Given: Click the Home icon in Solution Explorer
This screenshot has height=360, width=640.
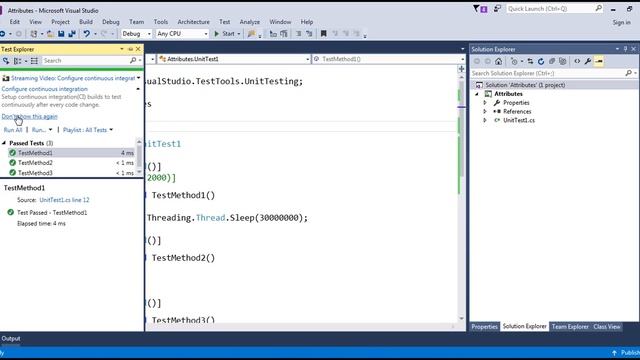Looking at the screenshot, I should pyautogui.click(x=498, y=61).
